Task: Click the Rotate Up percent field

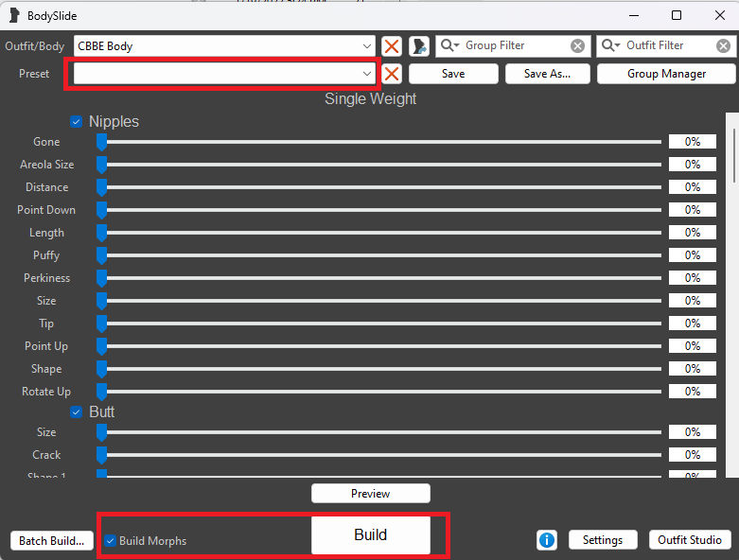Action: (693, 392)
